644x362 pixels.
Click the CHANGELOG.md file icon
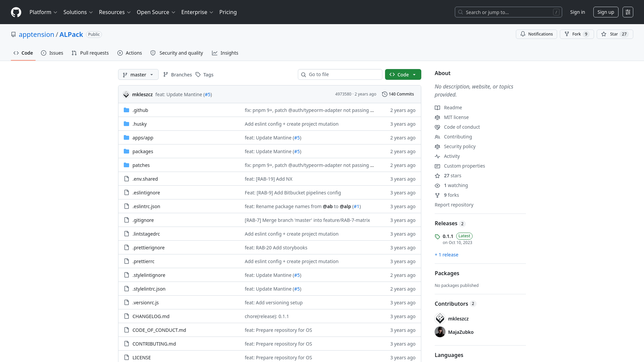(126, 316)
